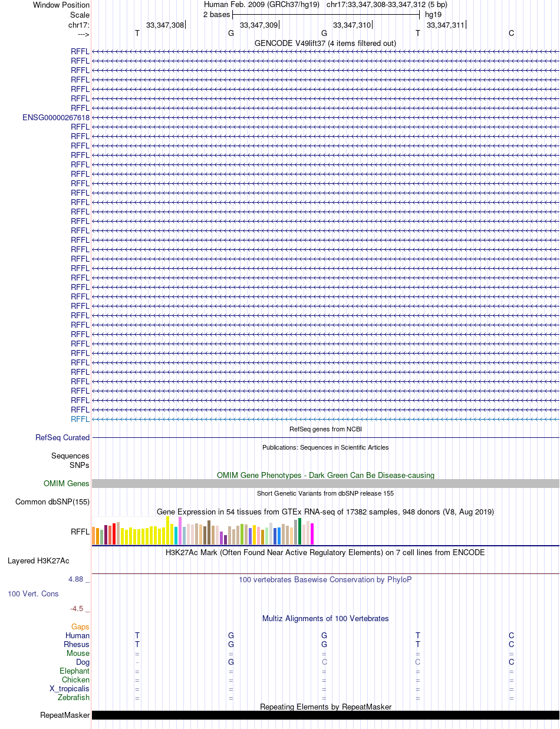Click the OMIM Genes track label
The width and height of the screenshot is (560, 729).
(x=67, y=484)
